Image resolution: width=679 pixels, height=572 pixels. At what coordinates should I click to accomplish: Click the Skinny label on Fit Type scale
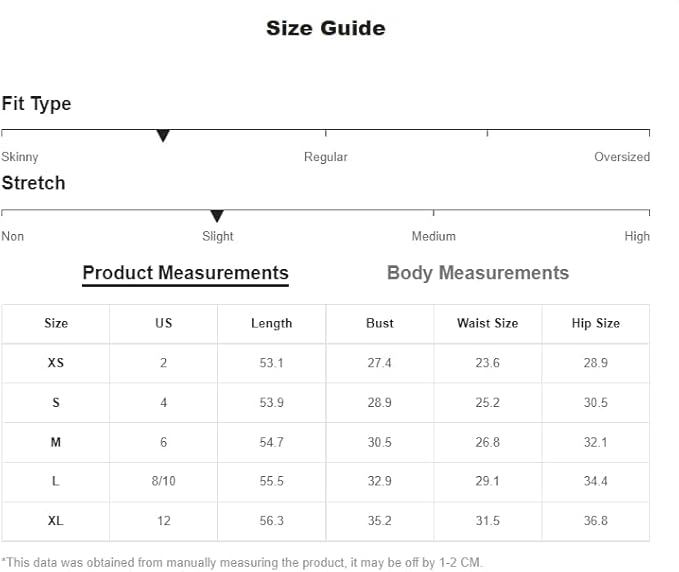click(20, 157)
